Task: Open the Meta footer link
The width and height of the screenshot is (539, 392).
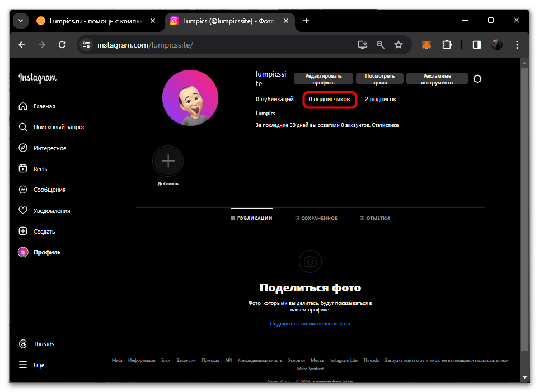Action: 117,360
